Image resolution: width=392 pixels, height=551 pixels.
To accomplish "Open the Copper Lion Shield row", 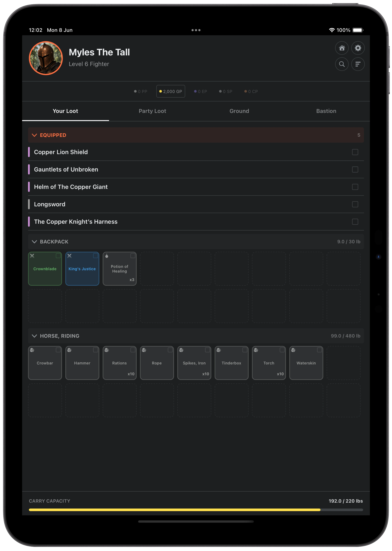I will (x=196, y=152).
